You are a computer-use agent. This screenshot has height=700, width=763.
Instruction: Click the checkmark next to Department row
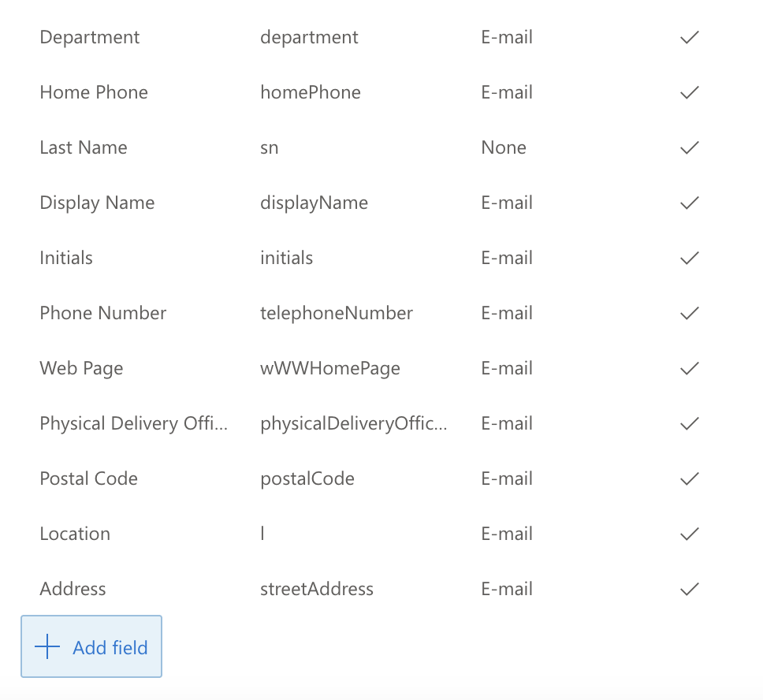coord(688,37)
